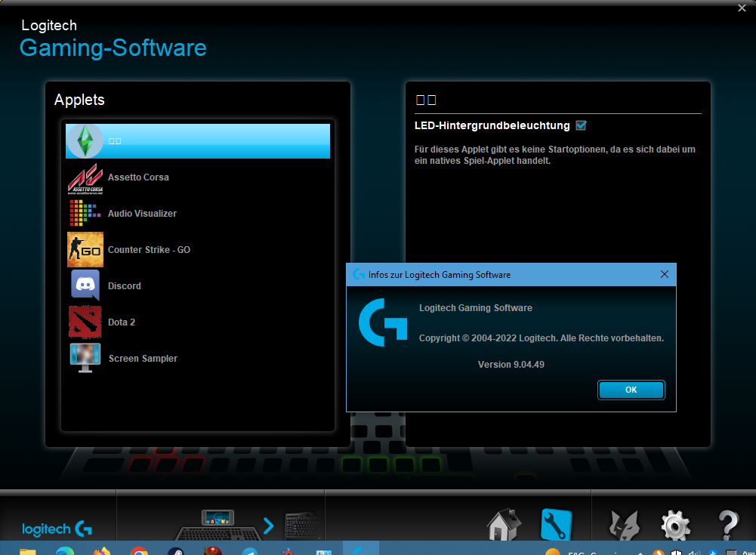The image size is (756, 555).
Task: Click the 'Für dieses Applet gibt es keine Startoptionen' text
Action: point(555,155)
